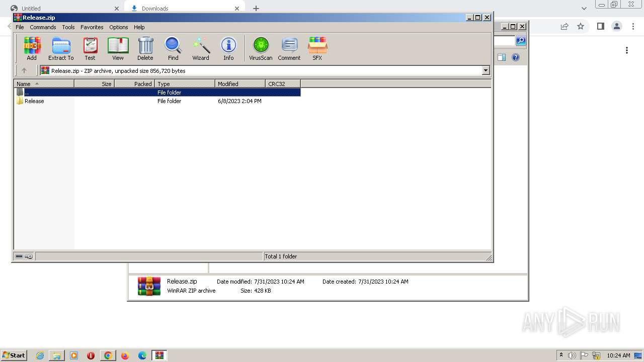Open Opera from the taskbar
This screenshot has width=644, height=362.
pos(91,355)
